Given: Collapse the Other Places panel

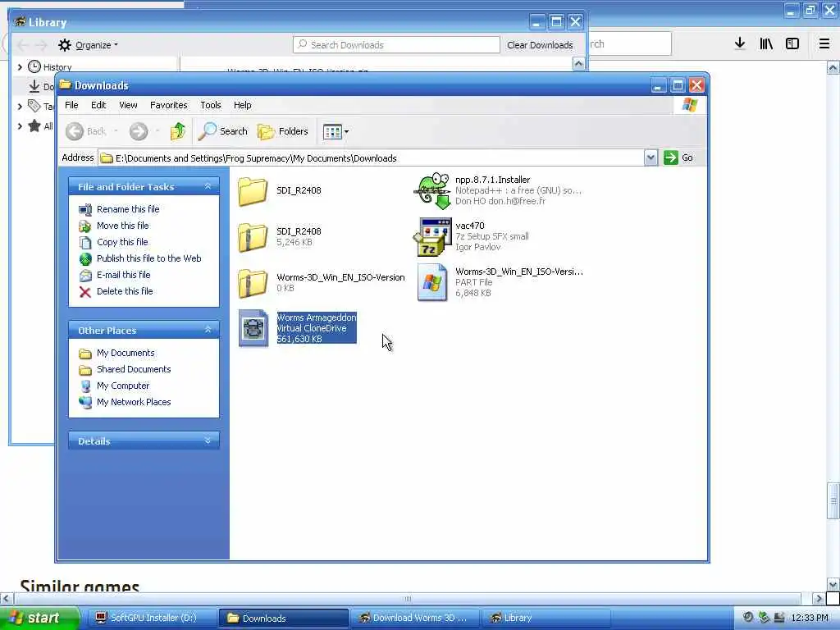Looking at the screenshot, I should [208, 330].
